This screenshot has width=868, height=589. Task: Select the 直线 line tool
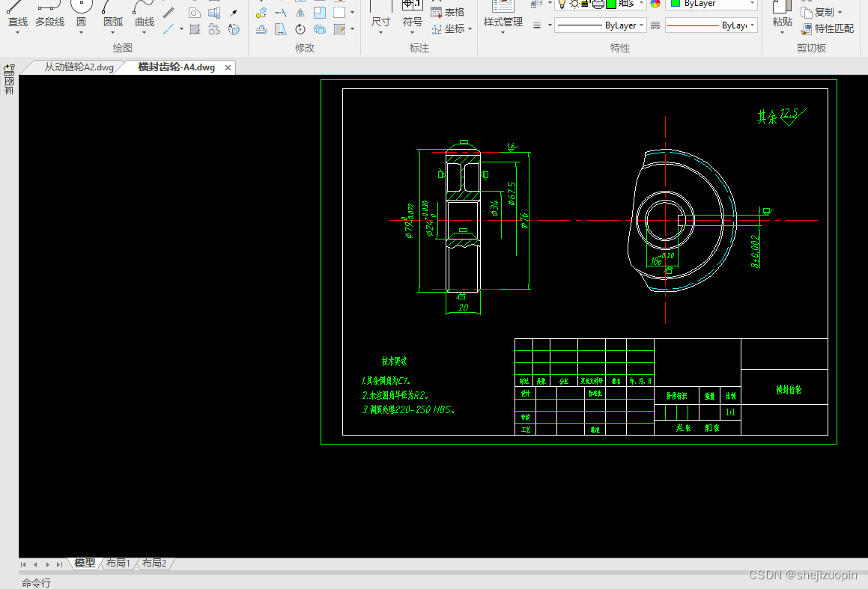(17, 15)
